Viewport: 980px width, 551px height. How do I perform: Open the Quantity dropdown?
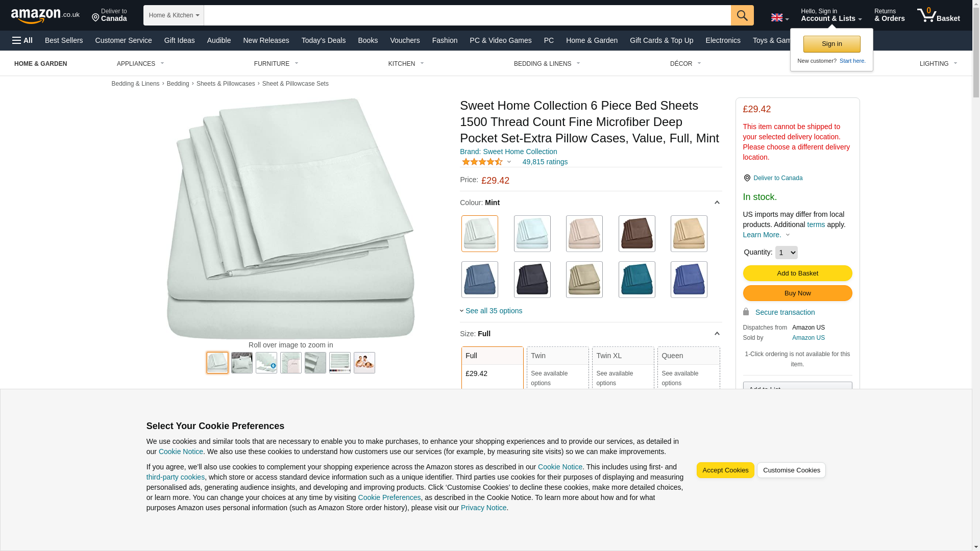pos(786,253)
